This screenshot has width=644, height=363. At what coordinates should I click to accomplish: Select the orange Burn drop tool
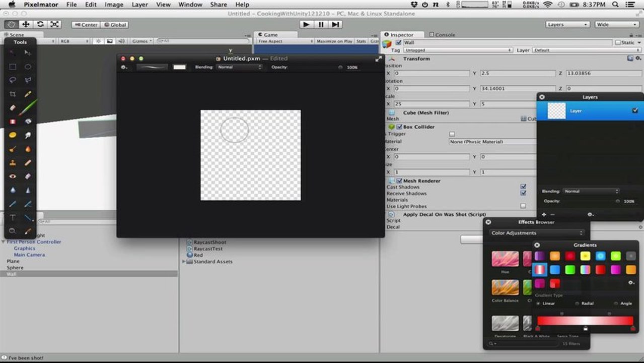28,149
